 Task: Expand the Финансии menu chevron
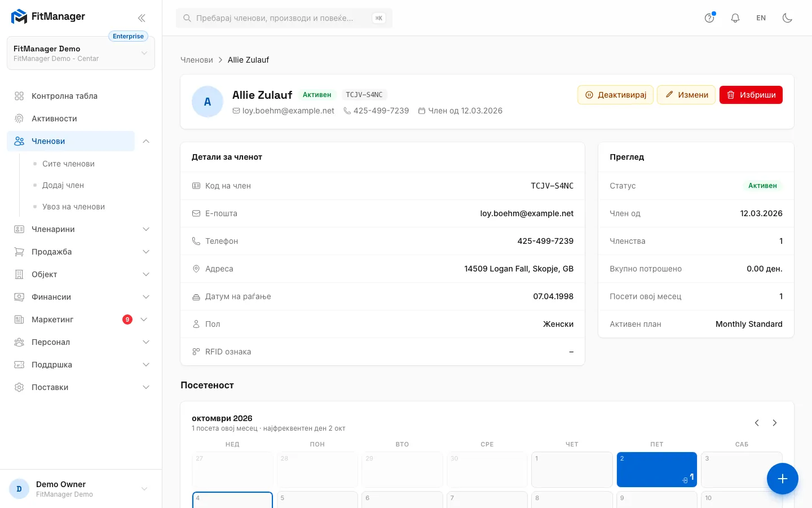(146, 297)
